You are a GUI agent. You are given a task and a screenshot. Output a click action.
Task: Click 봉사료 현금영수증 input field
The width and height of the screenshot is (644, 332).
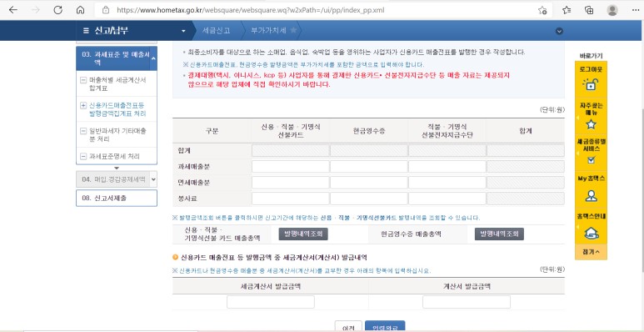click(x=369, y=199)
